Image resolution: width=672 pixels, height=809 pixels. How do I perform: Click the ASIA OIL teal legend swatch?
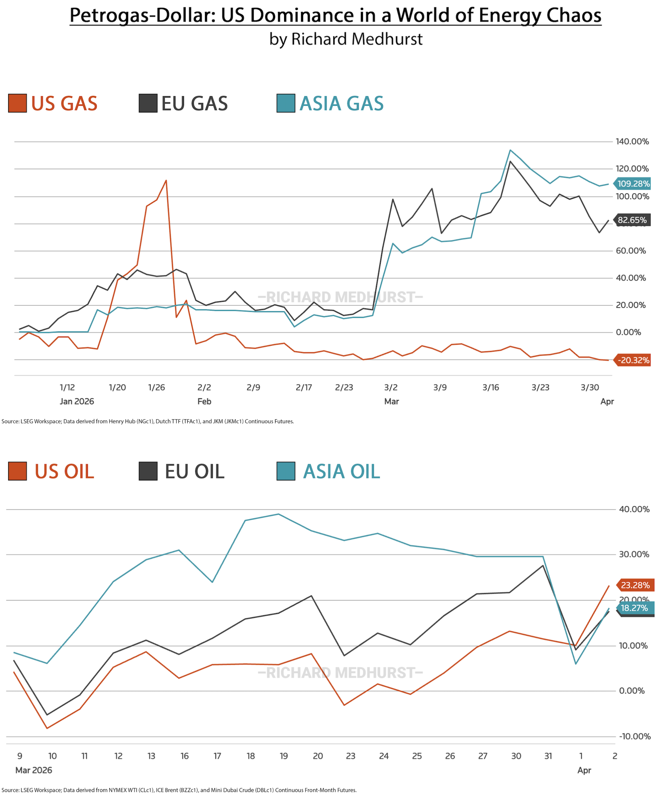(286, 471)
